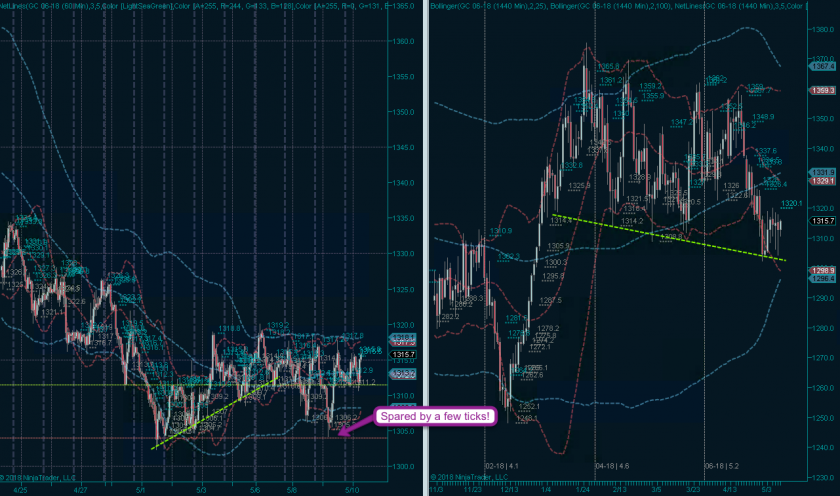Click the blue 1318.1 price marker on the left chart

point(403,337)
